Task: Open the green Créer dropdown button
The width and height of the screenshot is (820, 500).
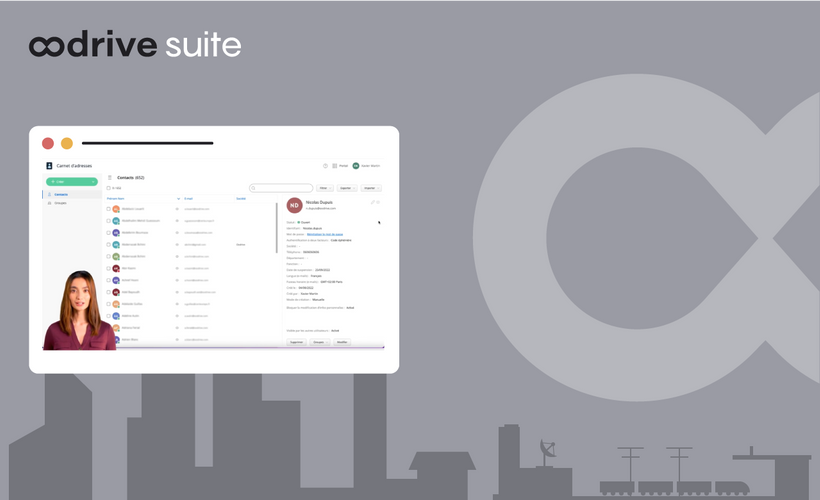Action: [70, 182]
